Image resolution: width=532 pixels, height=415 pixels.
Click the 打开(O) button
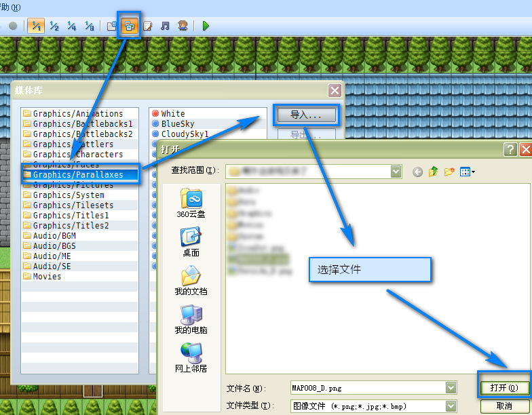(x=504, y=388)
